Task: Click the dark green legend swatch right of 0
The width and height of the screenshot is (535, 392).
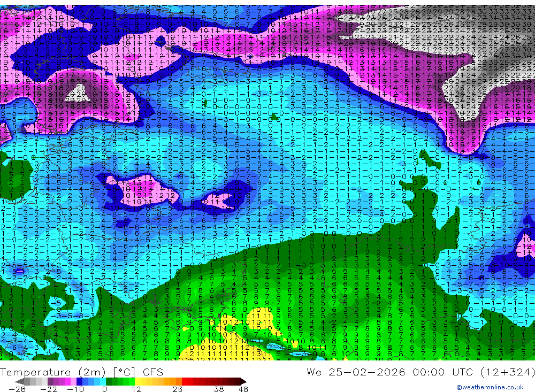Action: click(109, 381)
